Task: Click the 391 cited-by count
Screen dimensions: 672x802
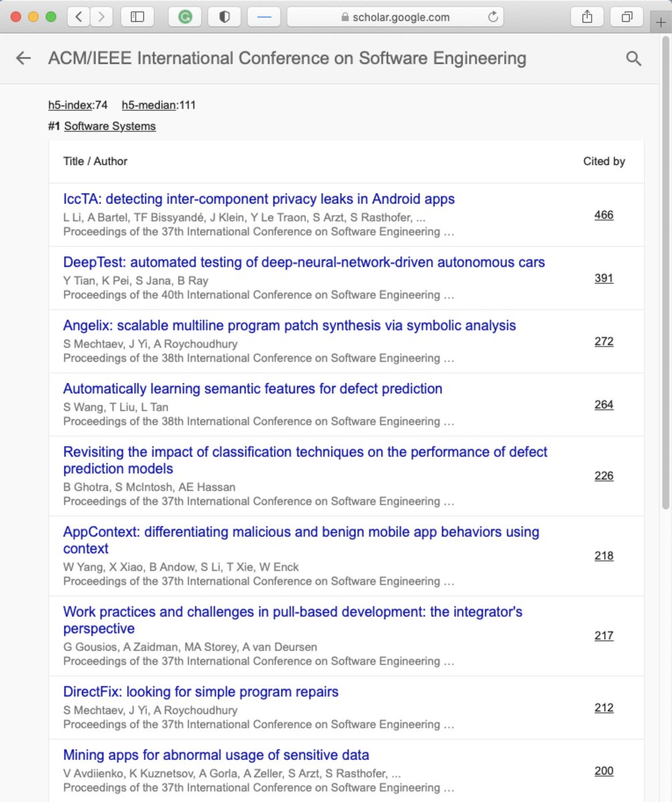Action: pos(604,278)
